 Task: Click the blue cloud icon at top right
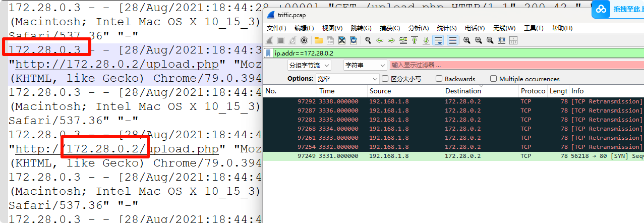601,9
